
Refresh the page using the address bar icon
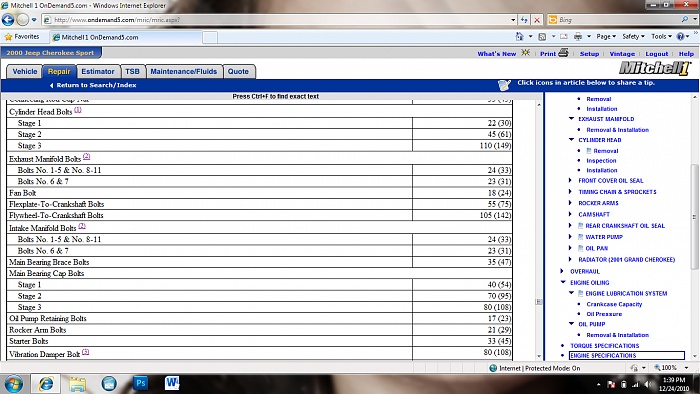524,20
